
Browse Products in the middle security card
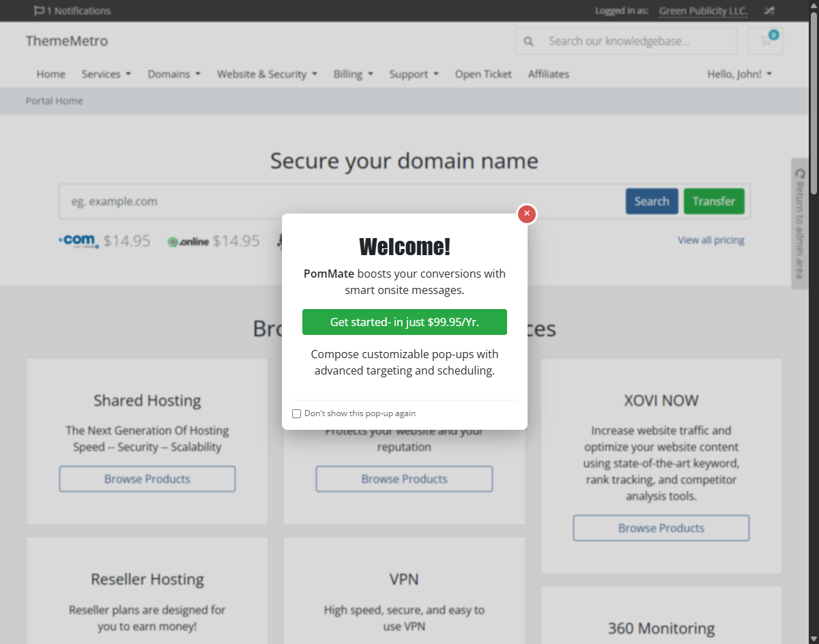404,479
